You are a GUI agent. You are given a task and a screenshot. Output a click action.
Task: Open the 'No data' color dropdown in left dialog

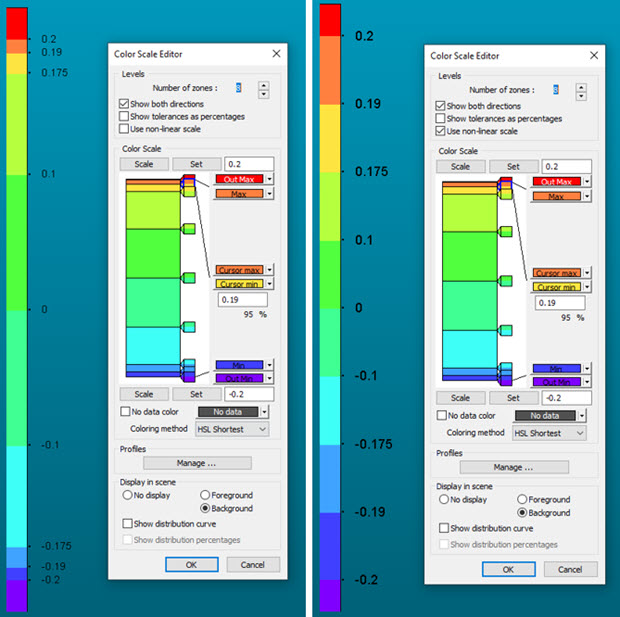[263, 411]
